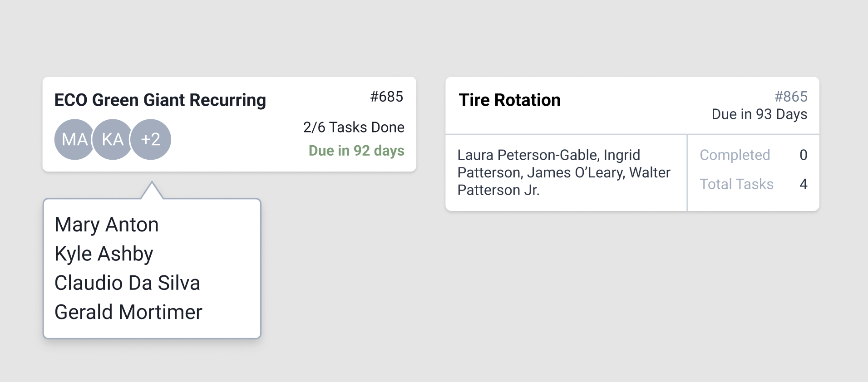
Task: Click work order number #685
Action: pos(386,97)
